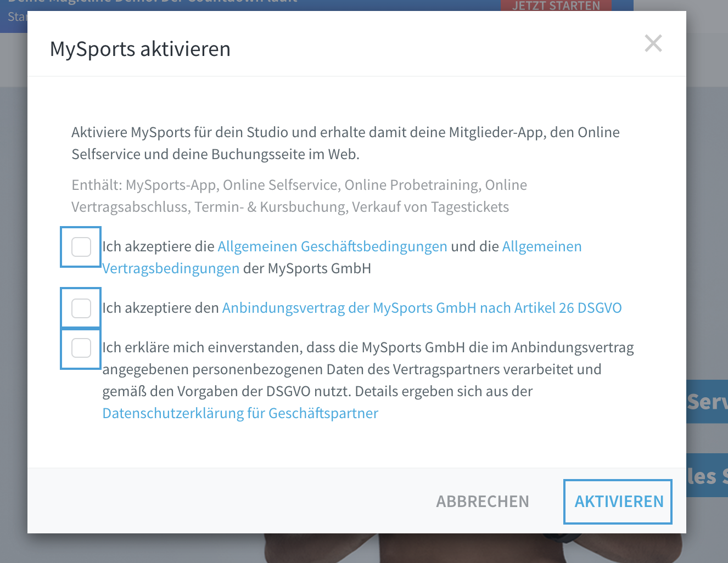This screenshot has height=563, width=728.
Task: Click JETZT STARTEN in background banner
Action: point(556,6)
